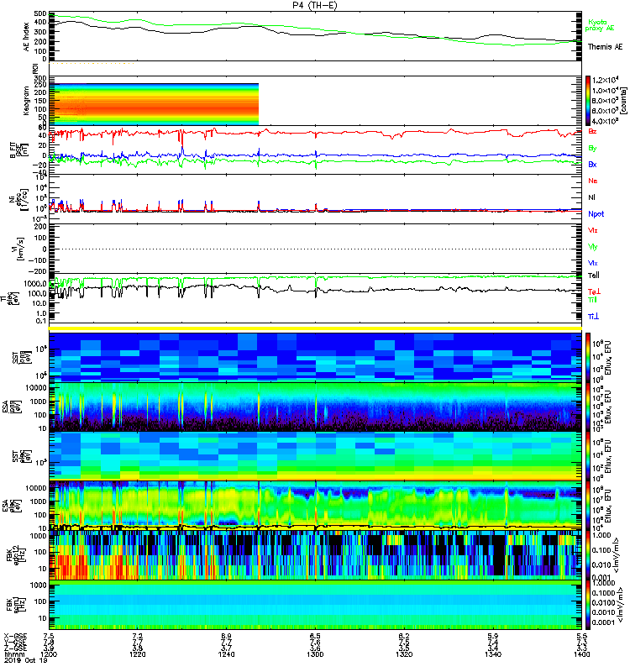Open the orange Keogram image panel

154,104
